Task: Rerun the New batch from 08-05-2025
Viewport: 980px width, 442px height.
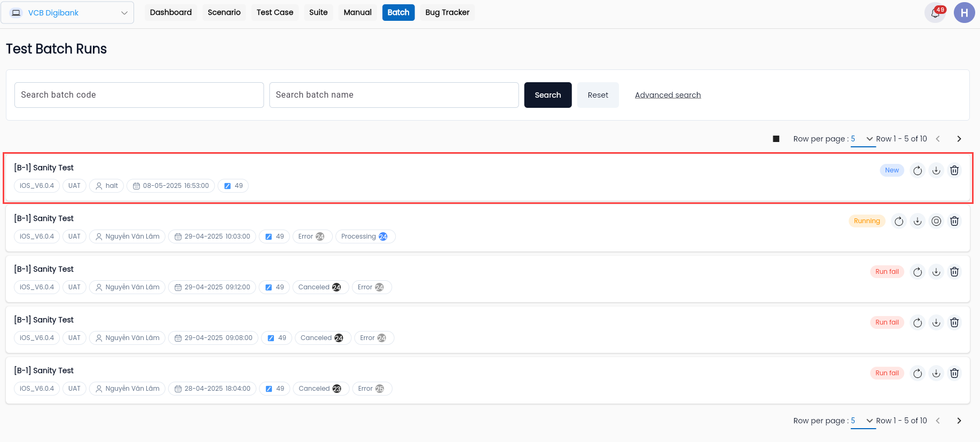Action: [x=918, y=170]
